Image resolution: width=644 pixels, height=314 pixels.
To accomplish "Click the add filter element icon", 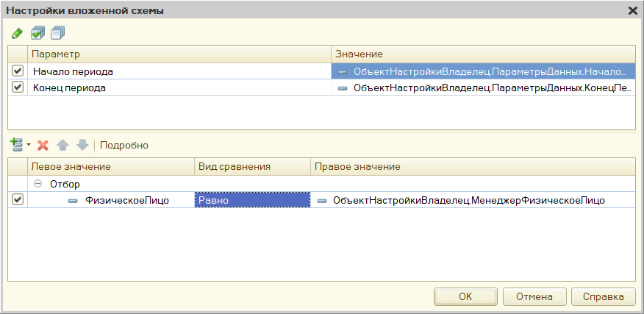I will coord(17,145).
